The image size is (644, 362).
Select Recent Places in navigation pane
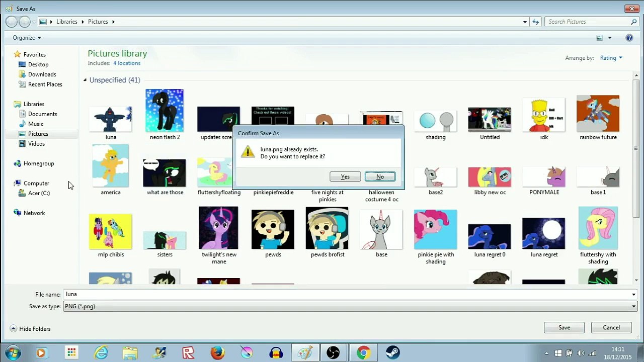click(x=40, y=84)
